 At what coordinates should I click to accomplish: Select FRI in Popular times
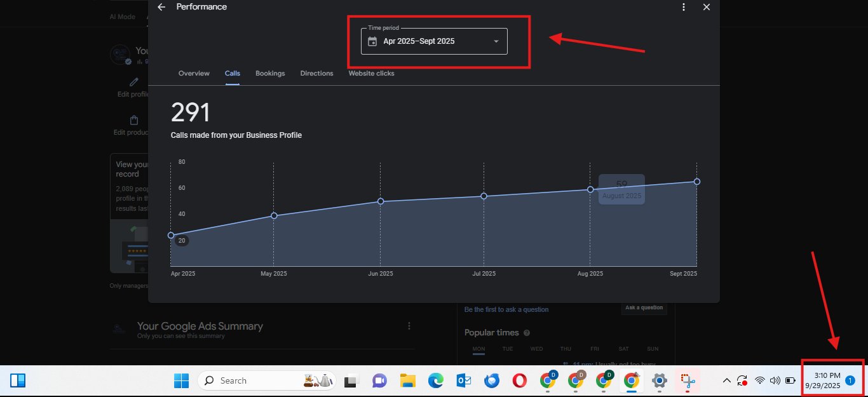point(594,349)
